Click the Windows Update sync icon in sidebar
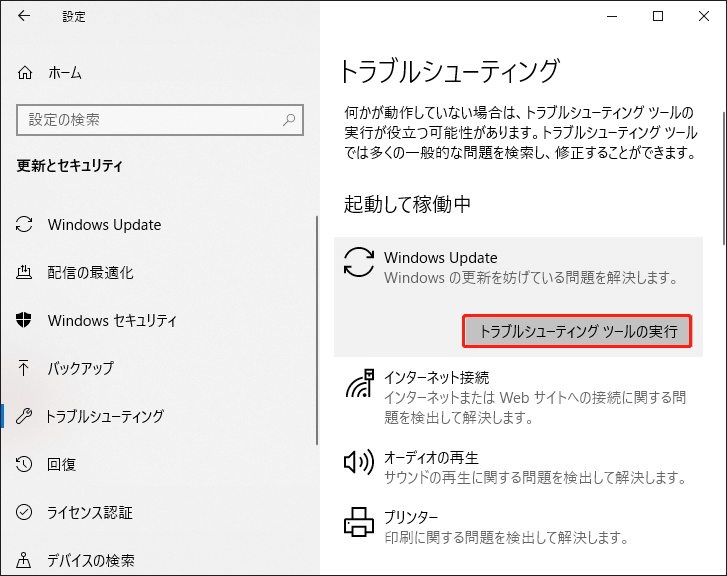 pyautogui.click(x=24, y=224)
